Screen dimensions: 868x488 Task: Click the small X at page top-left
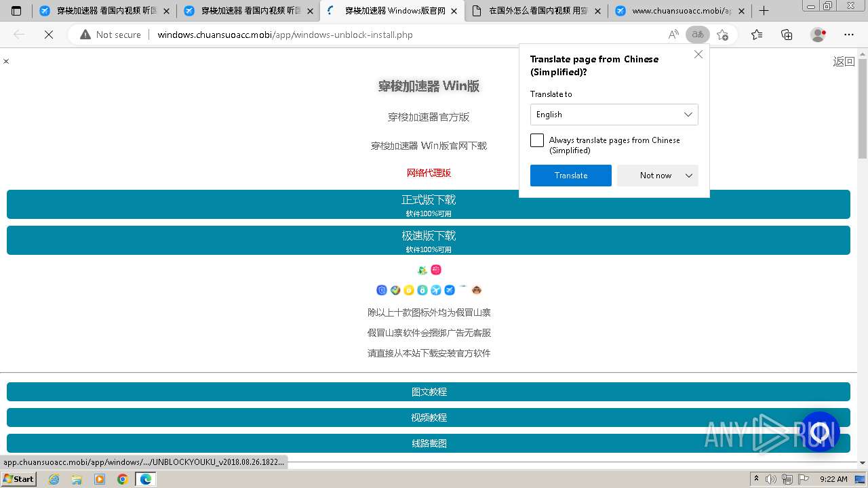point(6,61)
